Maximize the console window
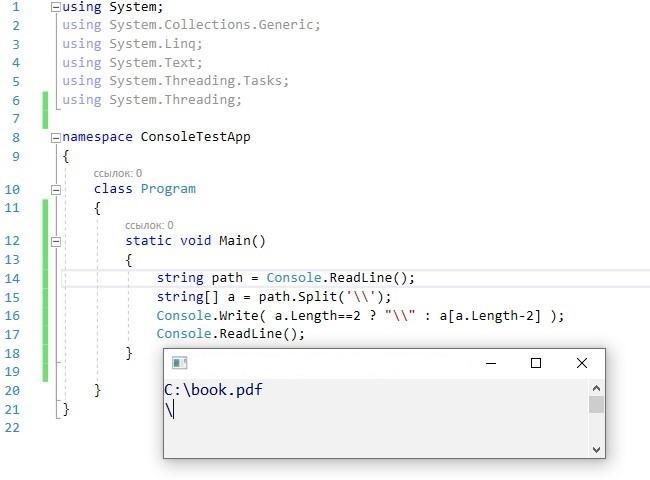This screenshot has width=650, height=480. coord(536,364)
